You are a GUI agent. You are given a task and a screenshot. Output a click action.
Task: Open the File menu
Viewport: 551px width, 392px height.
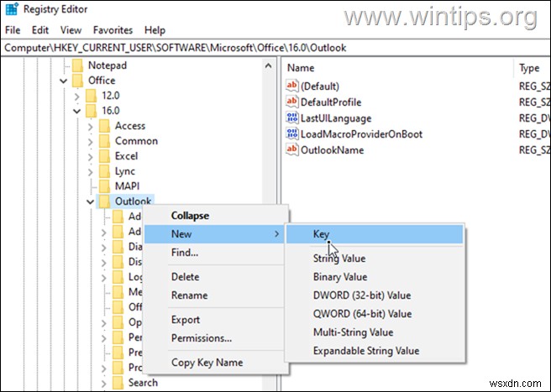click(13, 30)
